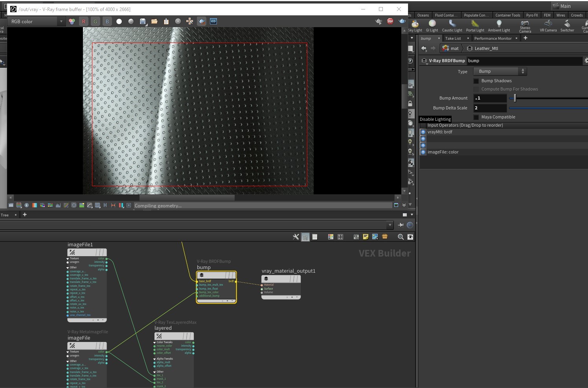Open image file with folder icon in frame buffer
The width and height of the screenshot is (588, 388).
coord(154,22)
